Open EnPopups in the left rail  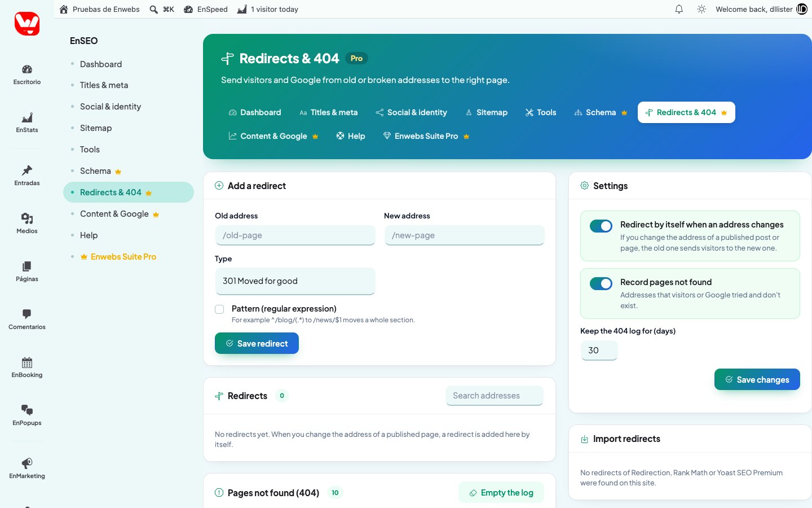point(27,415)
